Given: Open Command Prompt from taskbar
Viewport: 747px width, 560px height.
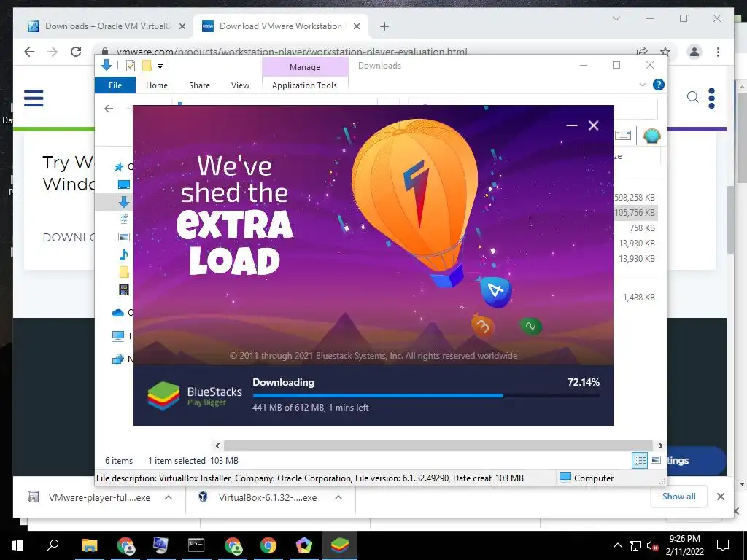Looking at the screenshot, I should (196, 545).
